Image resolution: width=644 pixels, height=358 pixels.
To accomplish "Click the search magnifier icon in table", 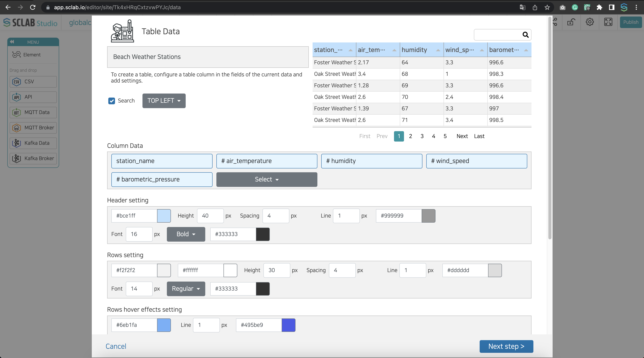I will [x=525, y=34].
